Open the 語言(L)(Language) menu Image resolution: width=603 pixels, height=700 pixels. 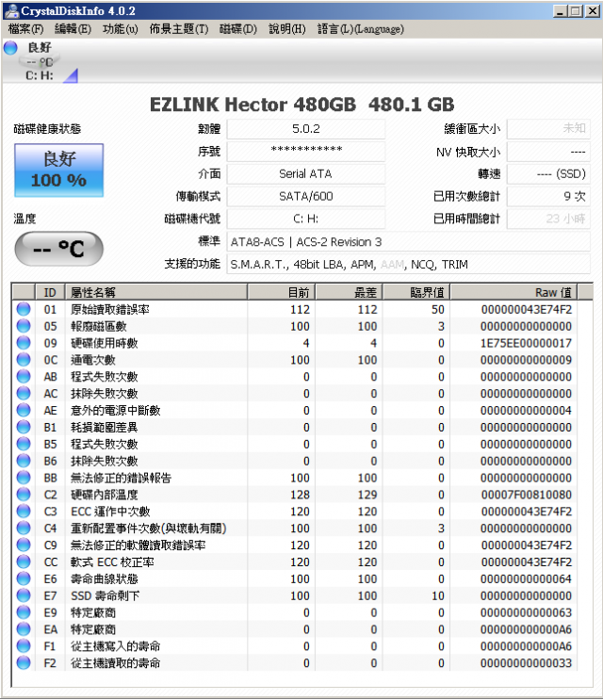pyautogui.click(x=361, y=29)
